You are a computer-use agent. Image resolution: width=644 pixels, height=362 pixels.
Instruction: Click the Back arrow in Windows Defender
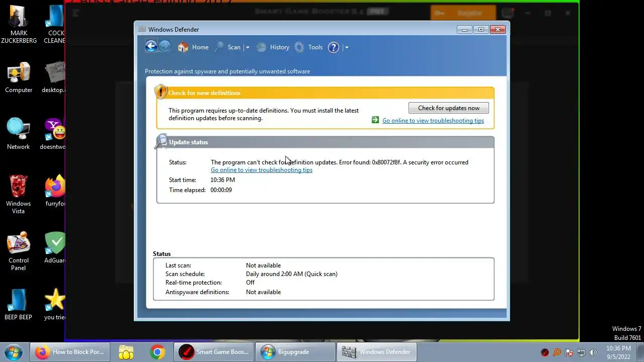coord(151,47)
